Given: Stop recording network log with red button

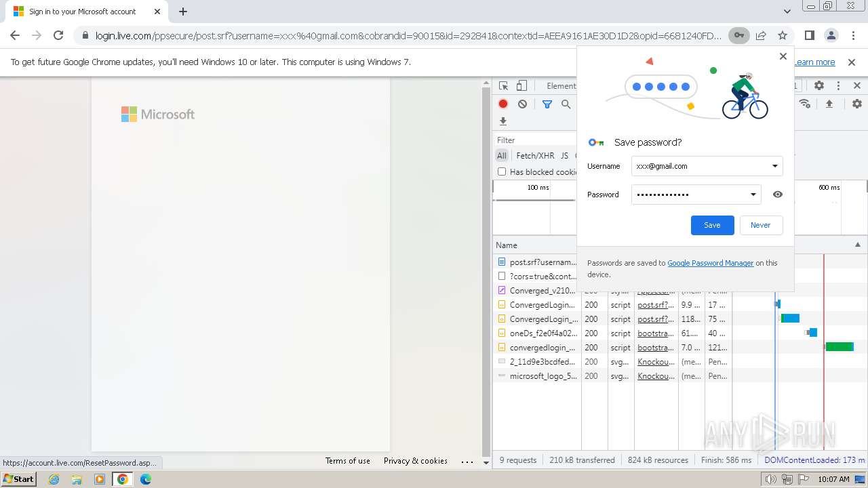Looking at the screenshot, I should 503,104.
